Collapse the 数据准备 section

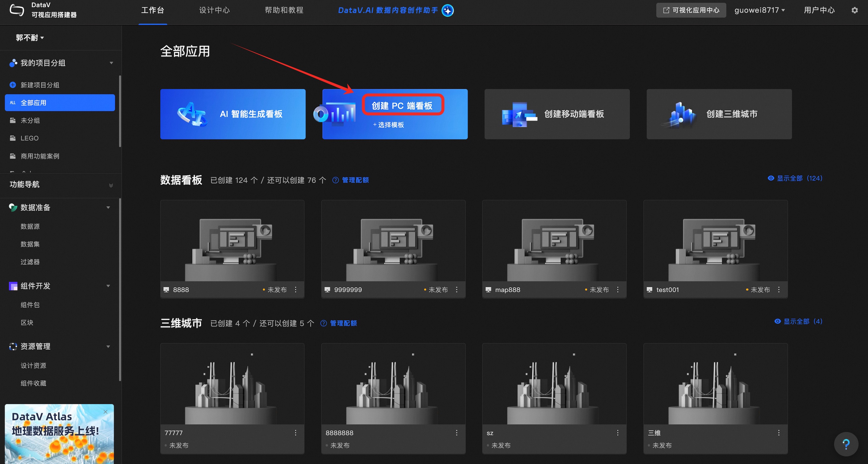[x=108, y=207]
